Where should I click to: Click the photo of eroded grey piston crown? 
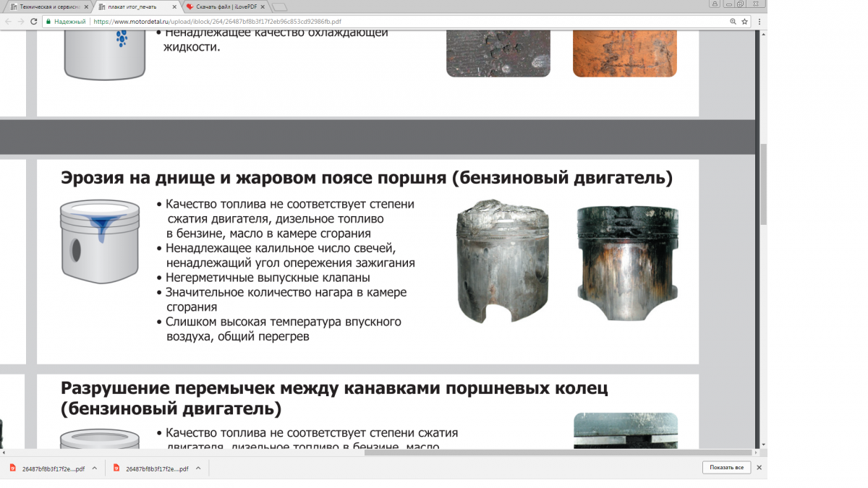tap(502, 262)
